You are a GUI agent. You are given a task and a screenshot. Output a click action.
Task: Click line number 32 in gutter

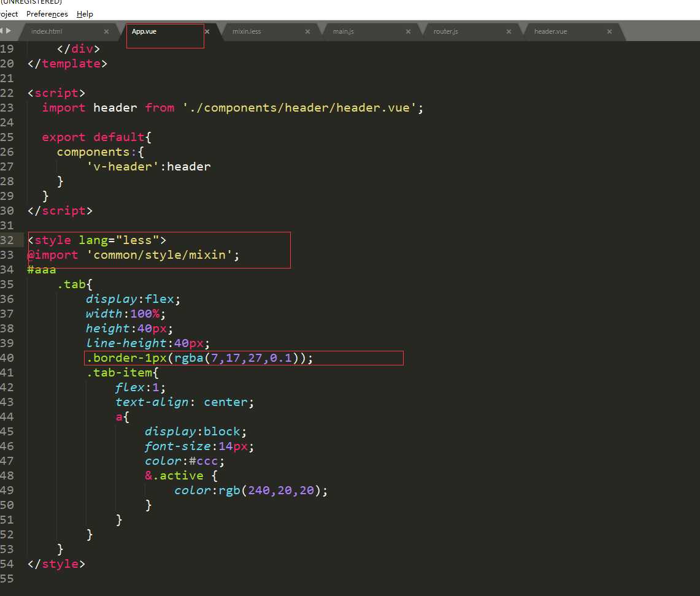(7, 240)
